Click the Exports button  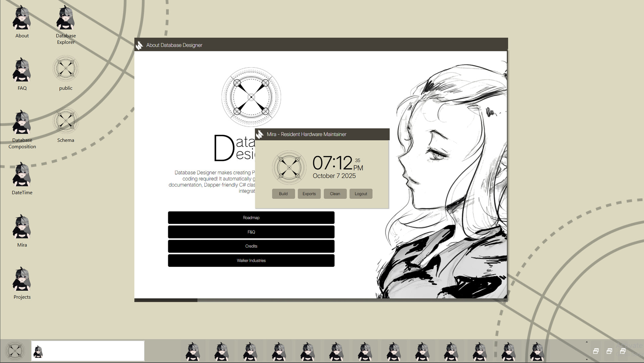(309, 194)
